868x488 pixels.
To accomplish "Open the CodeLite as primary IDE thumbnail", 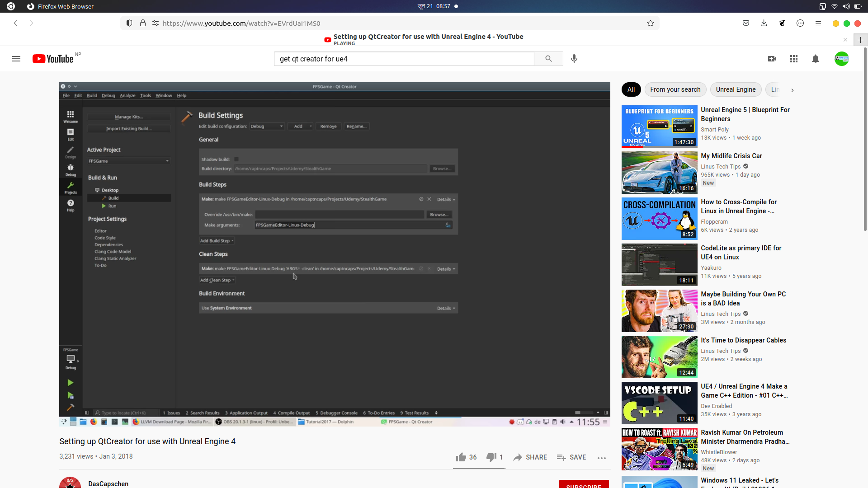I will coord(659,265).
